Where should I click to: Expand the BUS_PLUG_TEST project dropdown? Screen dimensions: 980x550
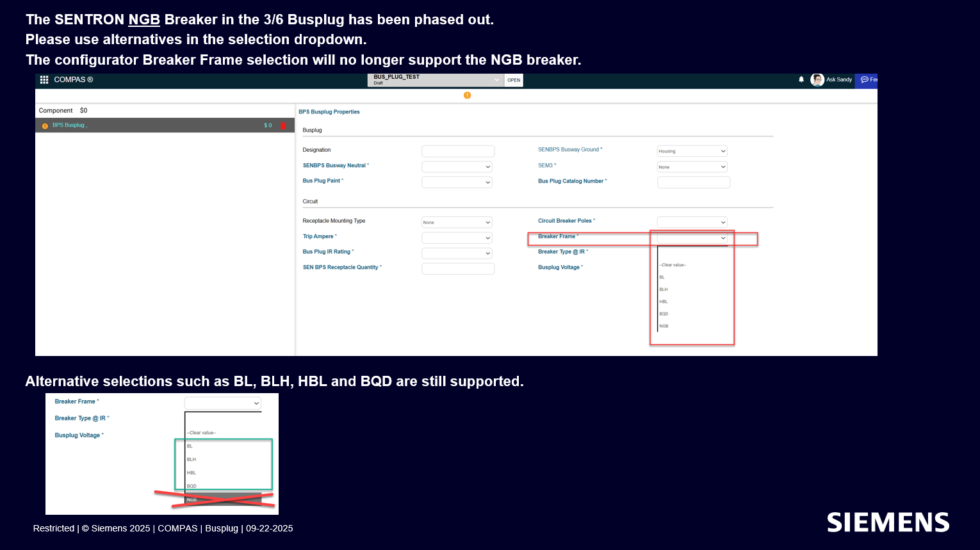coord(496,80)
